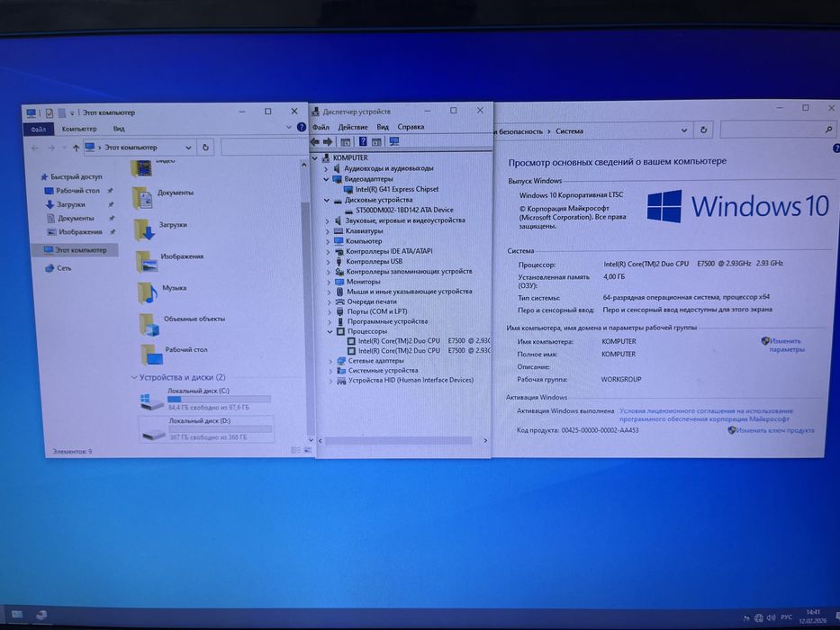Select the Загрузки folder icon in main pane
Viewport: 840px width, 630px height.
145,229
